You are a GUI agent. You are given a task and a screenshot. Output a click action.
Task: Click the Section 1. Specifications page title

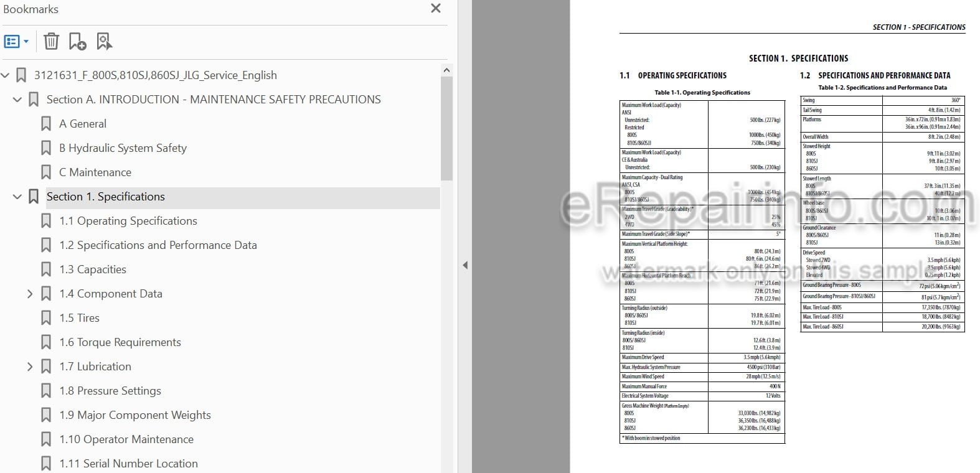point(799,59)
